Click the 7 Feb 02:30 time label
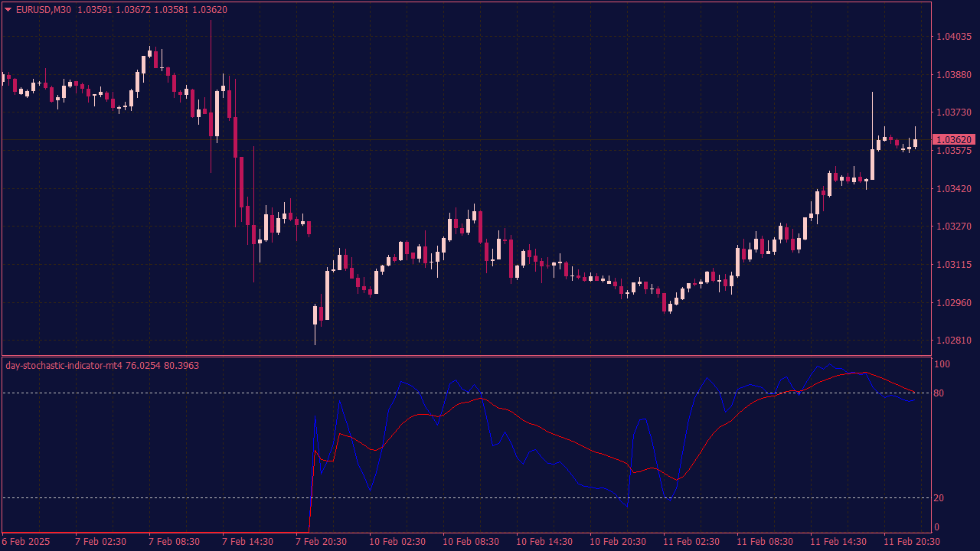Screen dimensions: 980x551 (101, 542)
